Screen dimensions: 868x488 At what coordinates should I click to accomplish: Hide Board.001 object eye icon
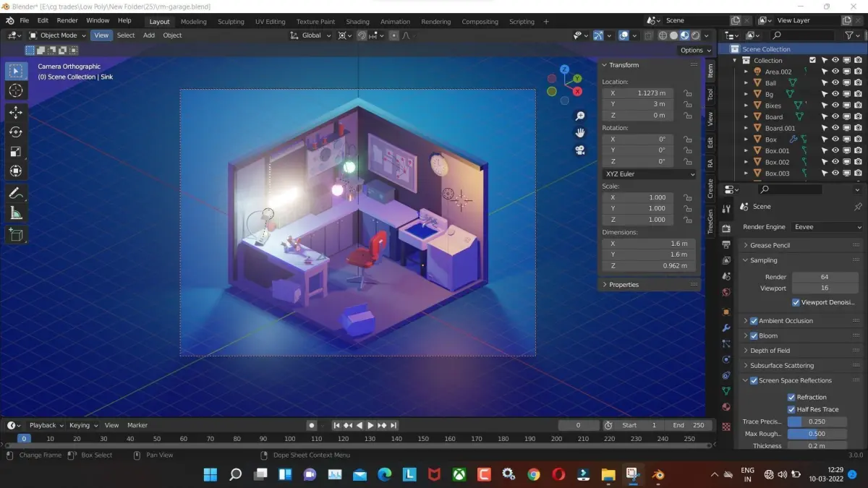(x=835, y=128)
